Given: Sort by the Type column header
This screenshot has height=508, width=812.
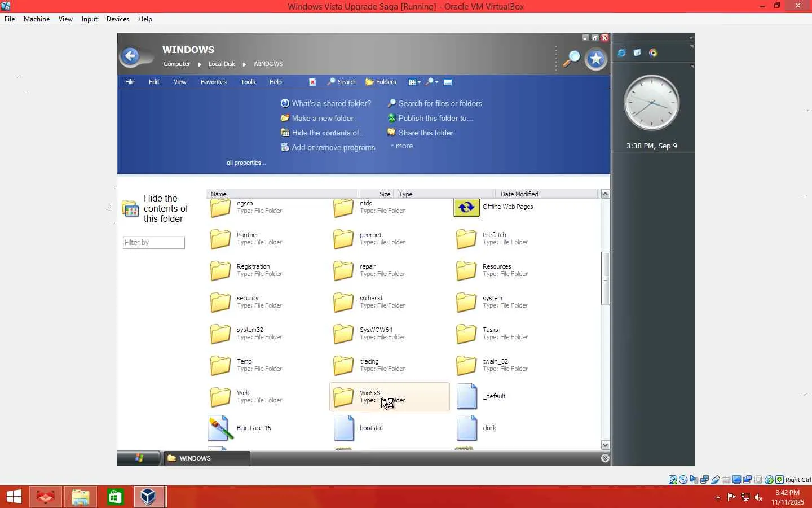Looking at the screenshot, I should pos(444,194).
